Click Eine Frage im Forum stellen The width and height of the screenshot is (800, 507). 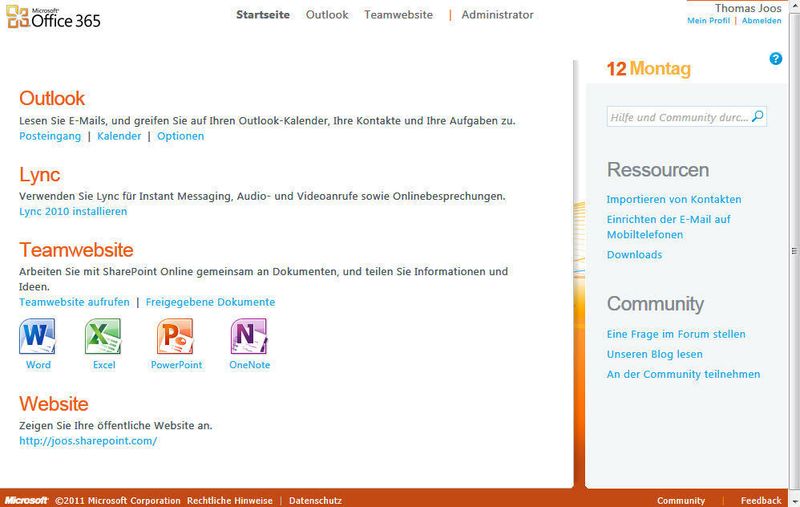coord(676,334)
